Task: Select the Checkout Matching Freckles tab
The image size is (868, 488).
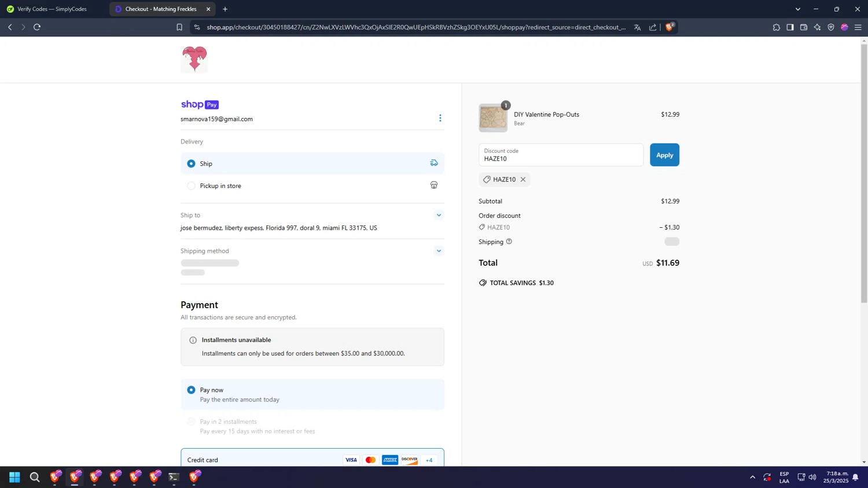Action: click(161, 9)
